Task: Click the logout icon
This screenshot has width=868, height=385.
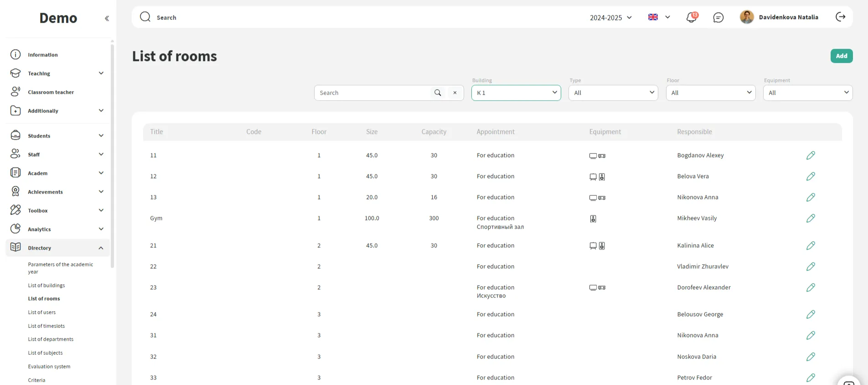Action: click(840, 17)
